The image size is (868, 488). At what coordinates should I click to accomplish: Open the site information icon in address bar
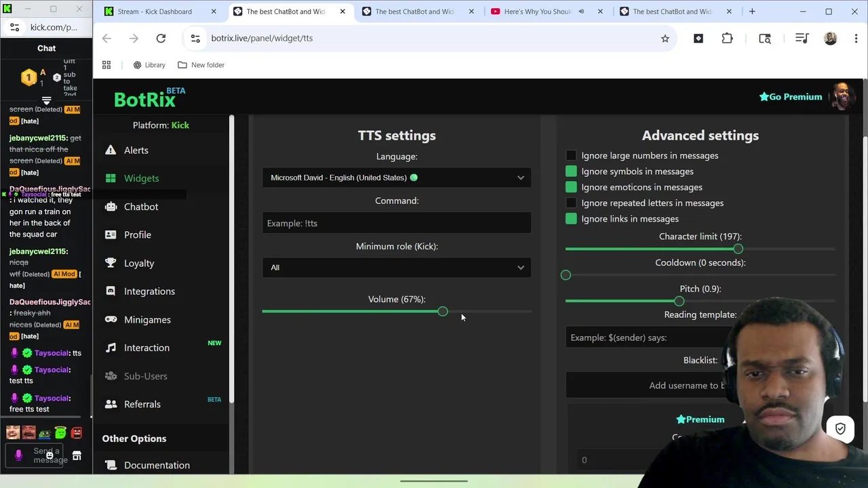(x=195, y=39)
